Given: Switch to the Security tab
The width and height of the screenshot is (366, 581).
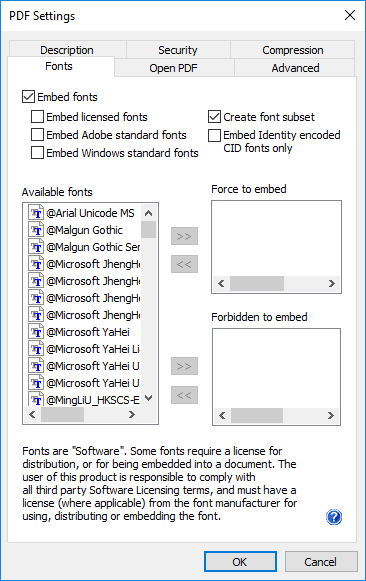Looking at the screenshot, I should click(x=178, y=50).
